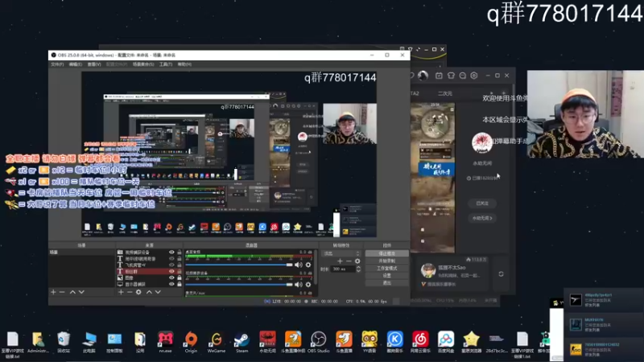Screen dimensions: 644x362
Task: Move the scene down in the list
Action: tap(81, 292)
